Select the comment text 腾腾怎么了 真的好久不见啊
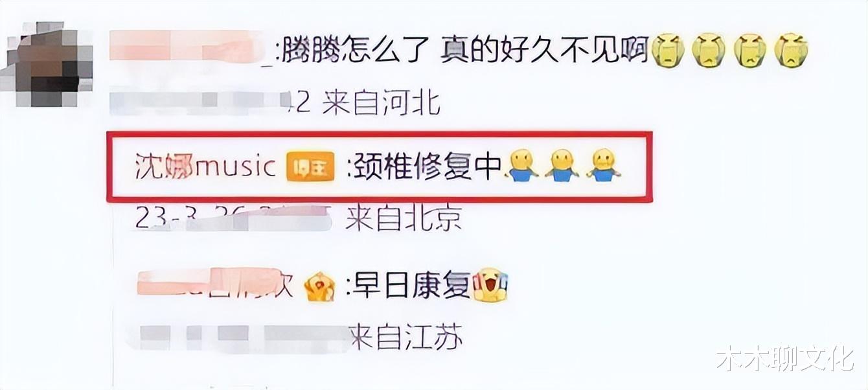The height and width of the screenshot is (390, 868). coord(464,51)
